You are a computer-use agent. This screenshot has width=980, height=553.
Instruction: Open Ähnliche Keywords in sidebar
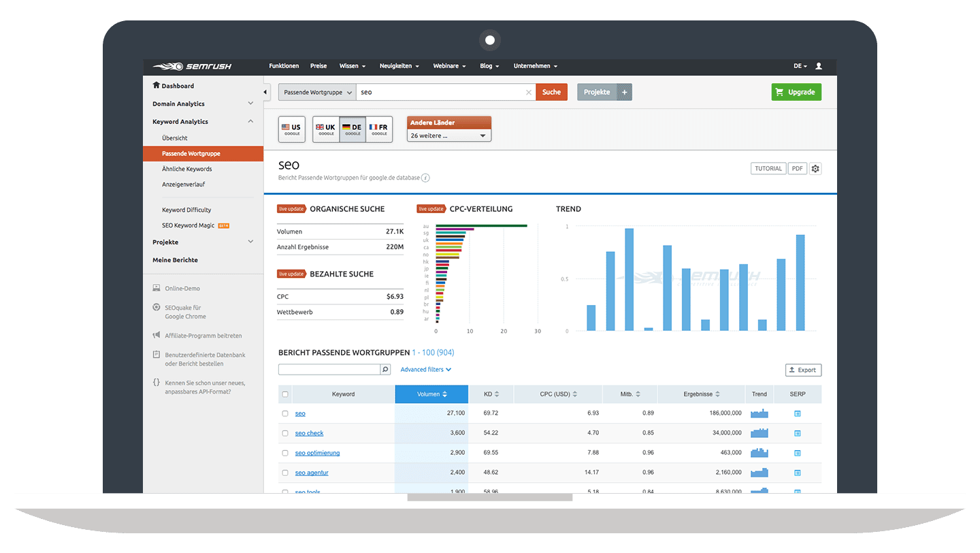pyautogui.click(x=186, y=169)
